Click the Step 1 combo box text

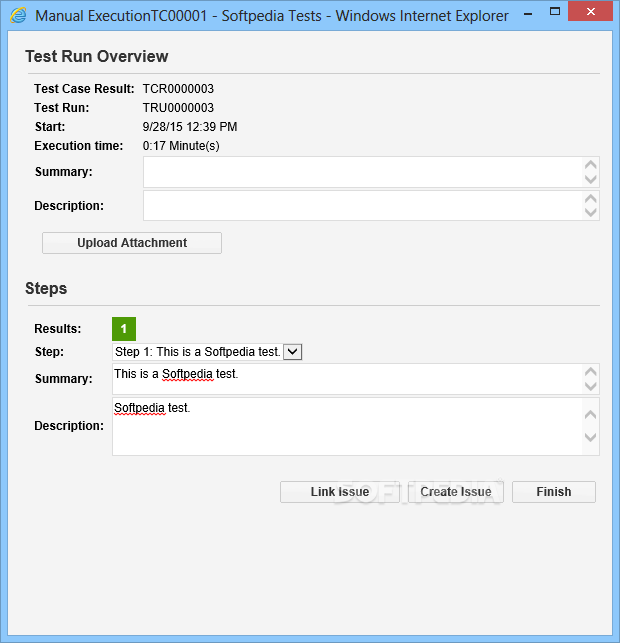pos(198,352)
